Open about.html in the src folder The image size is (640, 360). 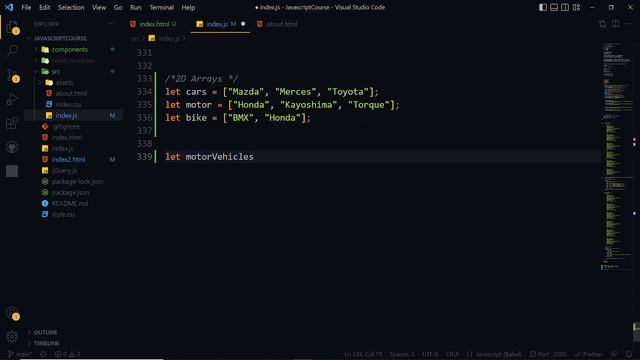(71, 93)
